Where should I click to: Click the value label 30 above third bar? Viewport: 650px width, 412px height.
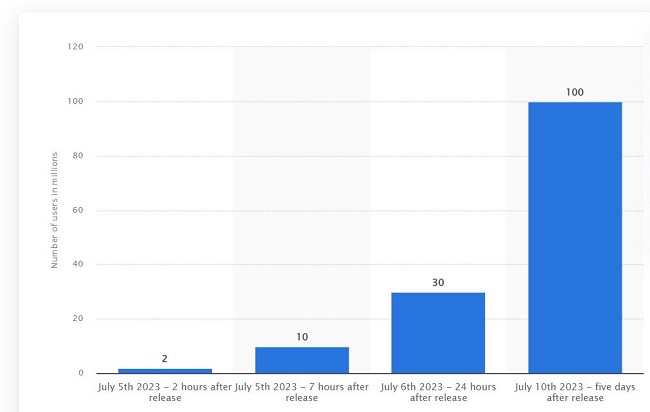click(438, 283)
